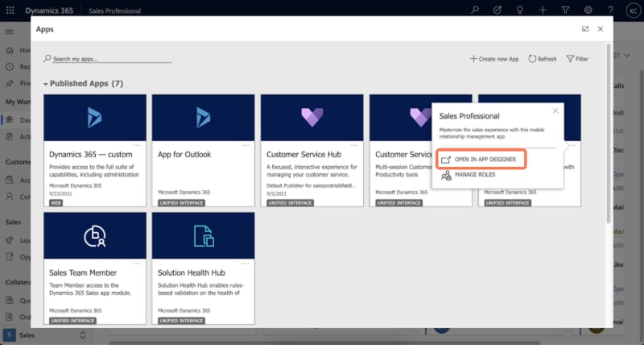Click the Dashboards icon in sidebar
Screen dimensions: 644x345
coord(10,120)
